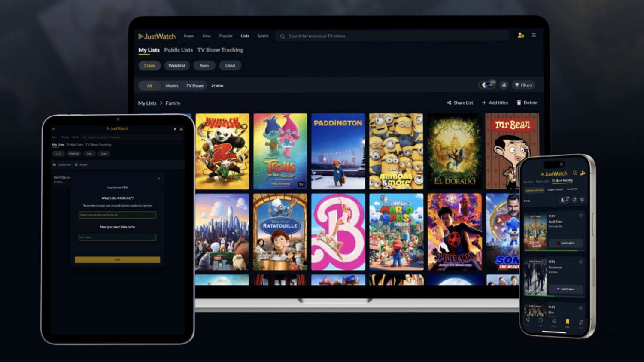Image resolution: width=644 pixels, height=362 pixels.
Task: Tap the filter funnel icon on the phone
Action: [582, 200]
